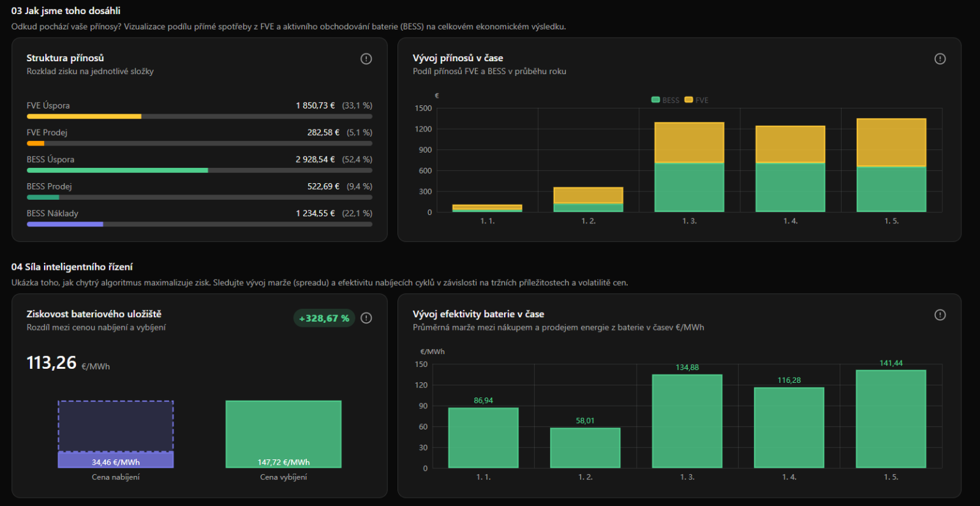Image resolution: width=980 pixels, height=506 pixels.
Task: Click "Rozklad zisku na jednotlivé složky" subtitle
Action: [90, 71]
